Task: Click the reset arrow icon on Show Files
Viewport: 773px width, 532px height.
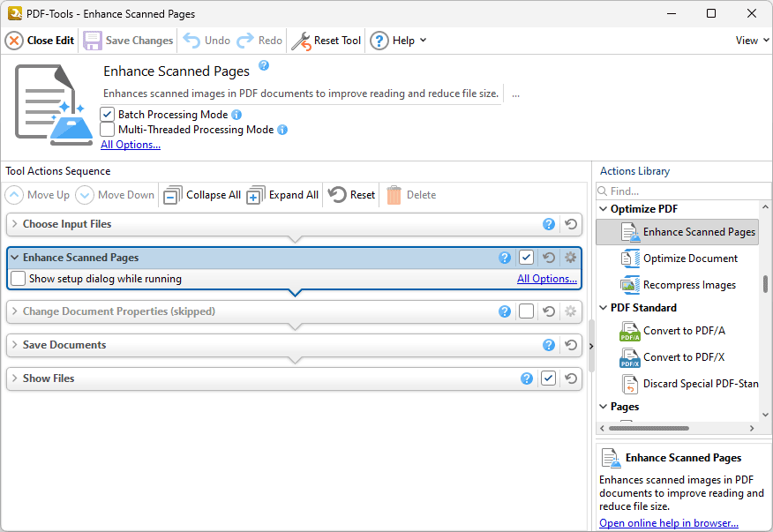Action: click(x=570, y=378)
